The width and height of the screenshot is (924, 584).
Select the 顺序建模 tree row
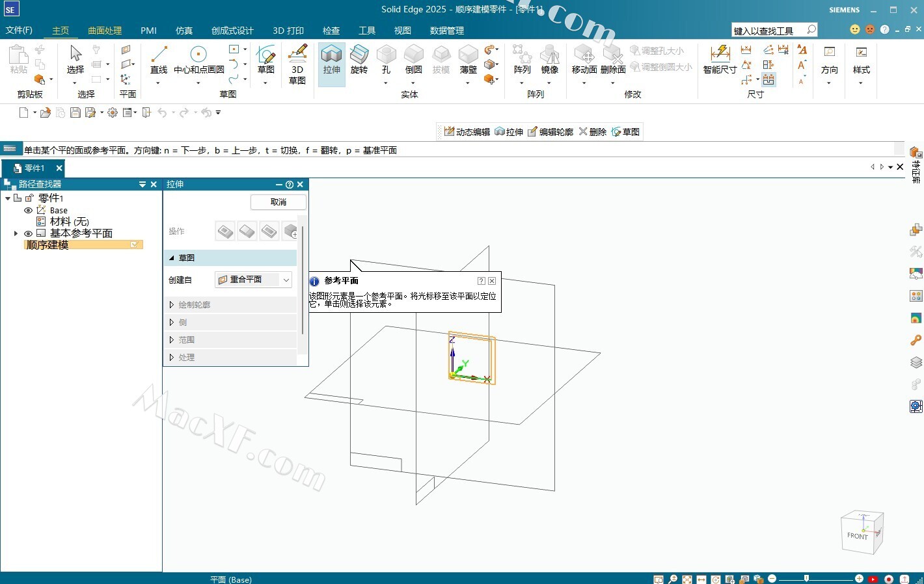(x=83, y=245)
